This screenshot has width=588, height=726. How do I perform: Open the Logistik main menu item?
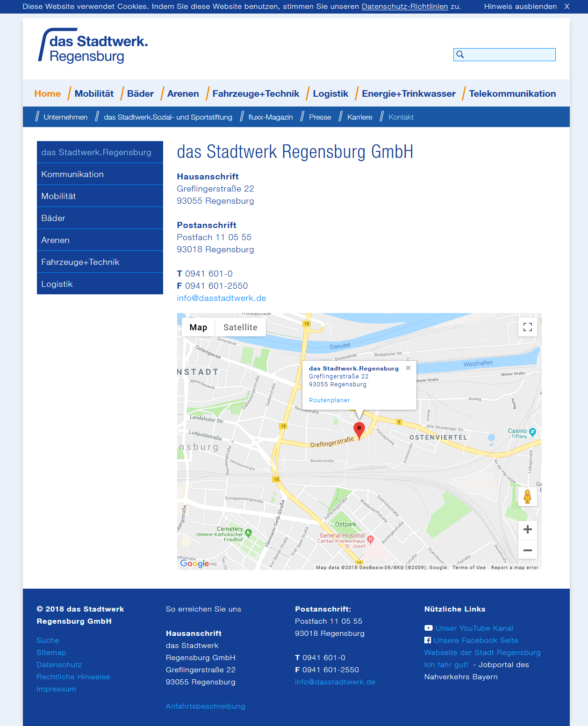point(330,93)
